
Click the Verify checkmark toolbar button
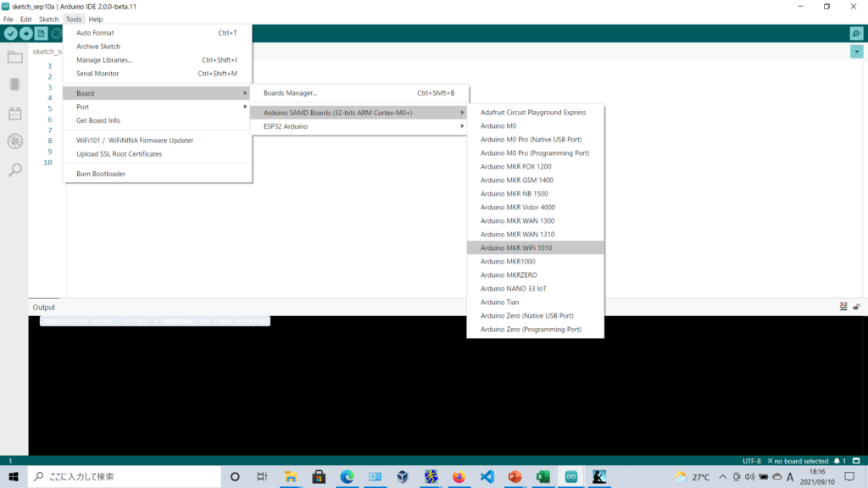pyautogui.click(x=10, y=34)
